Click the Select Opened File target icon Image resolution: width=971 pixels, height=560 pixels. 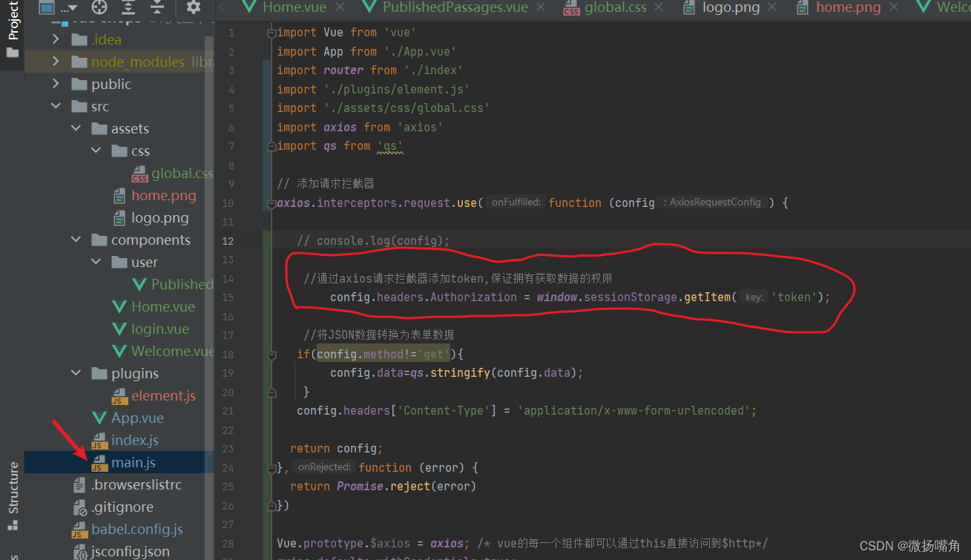click(x=99, y=7)
